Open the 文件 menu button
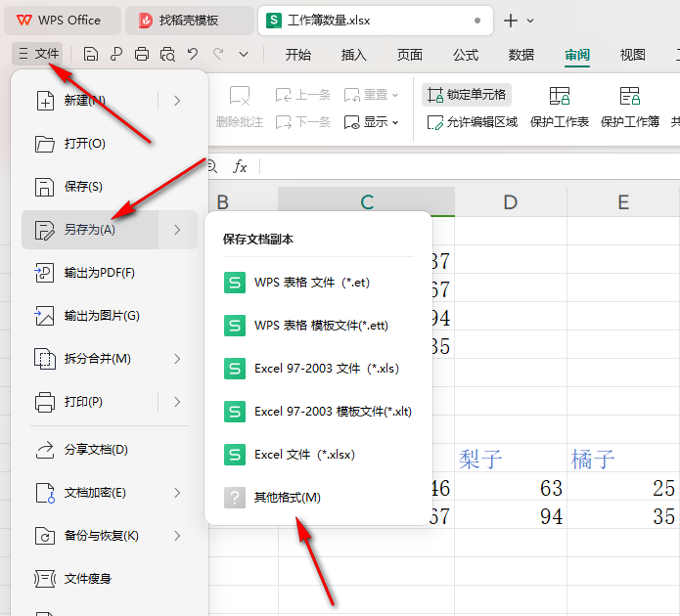The image size is (680, 616). click(x=38, y=54)
